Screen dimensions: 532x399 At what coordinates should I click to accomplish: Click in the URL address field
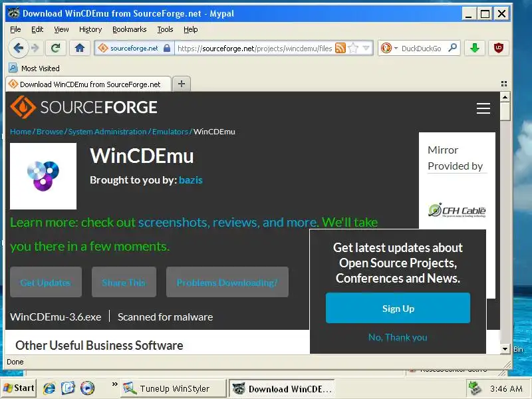point(255,48)
